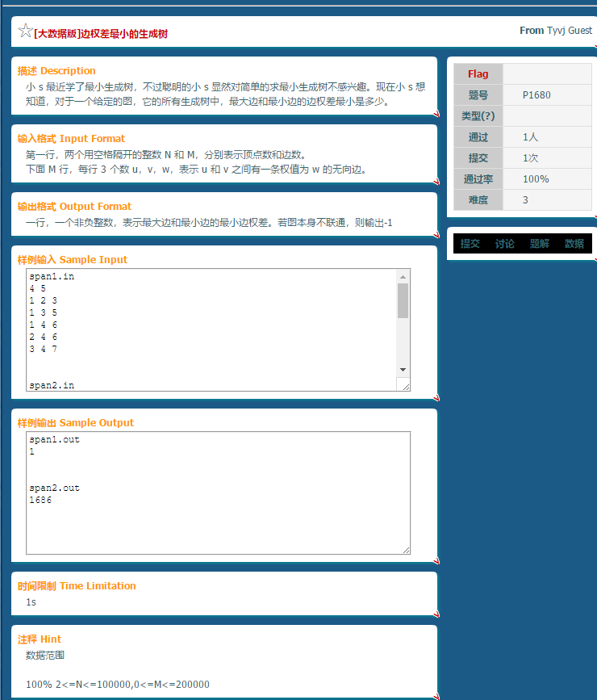Open the 题解 solutions tab
Viewport: 597px width, 700px height.
(x=540, y=244)
